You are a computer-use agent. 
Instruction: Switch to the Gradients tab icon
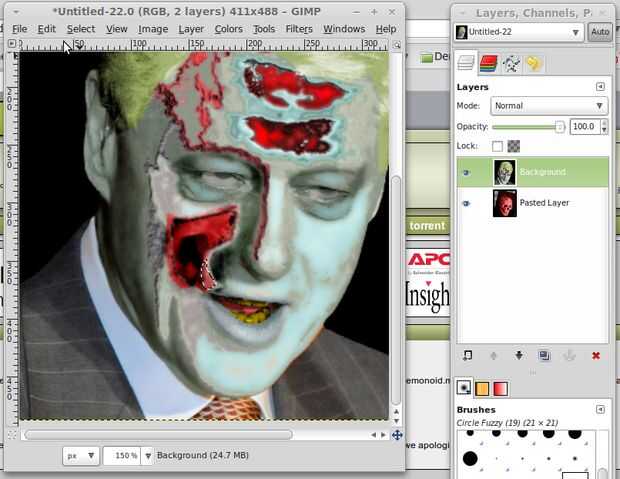(501, 388)
